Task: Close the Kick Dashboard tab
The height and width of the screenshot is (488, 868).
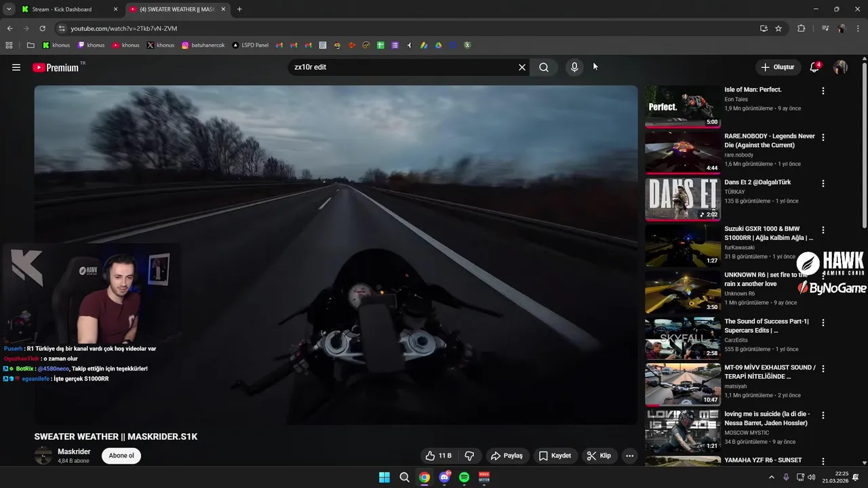Action: tap(115, 9)
